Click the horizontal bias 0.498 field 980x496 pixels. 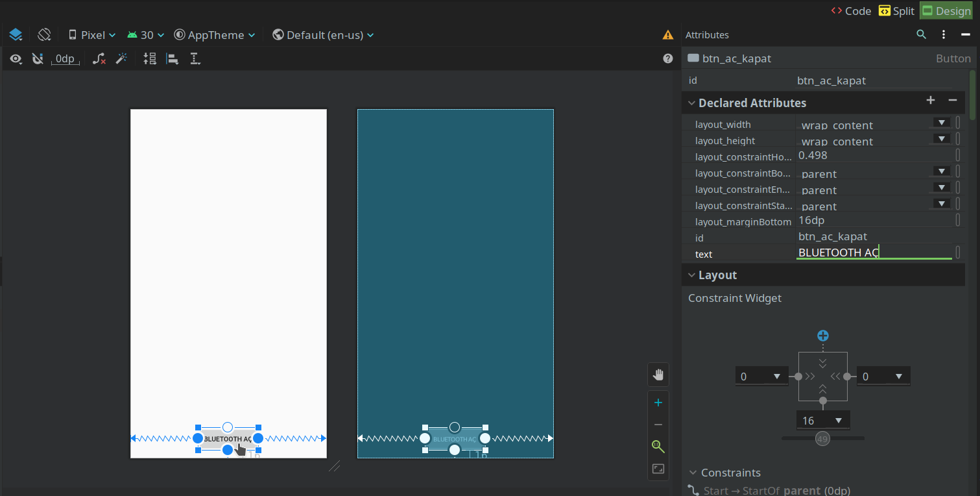(874, 155)
